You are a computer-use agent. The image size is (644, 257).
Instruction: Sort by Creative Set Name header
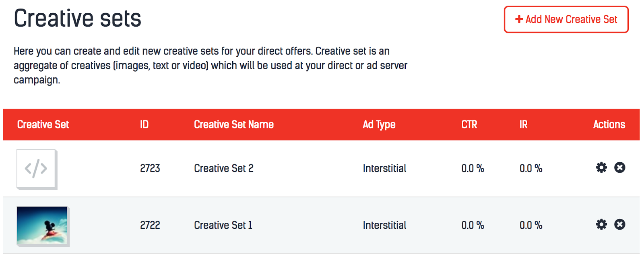(x=233, y=124)
